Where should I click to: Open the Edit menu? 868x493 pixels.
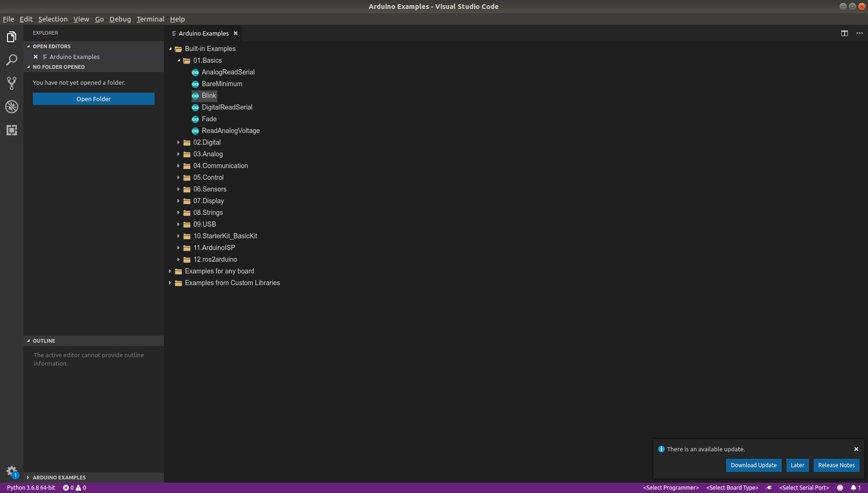coord(26,19)
